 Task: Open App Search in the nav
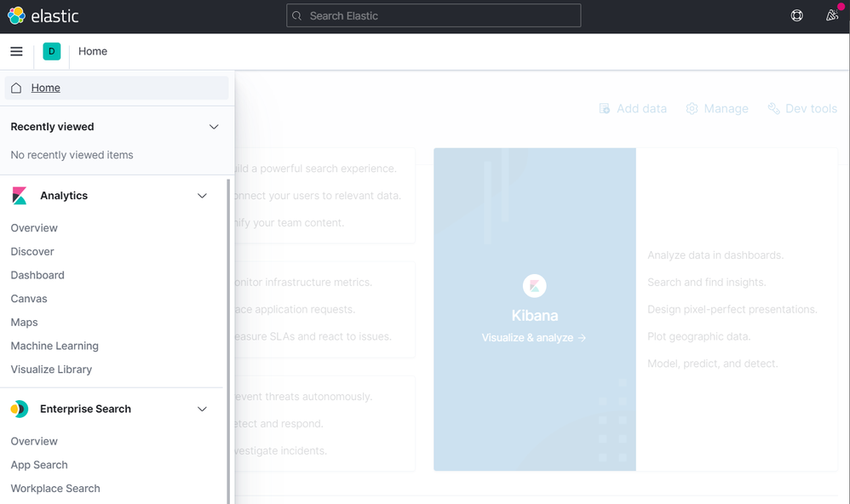39,465
